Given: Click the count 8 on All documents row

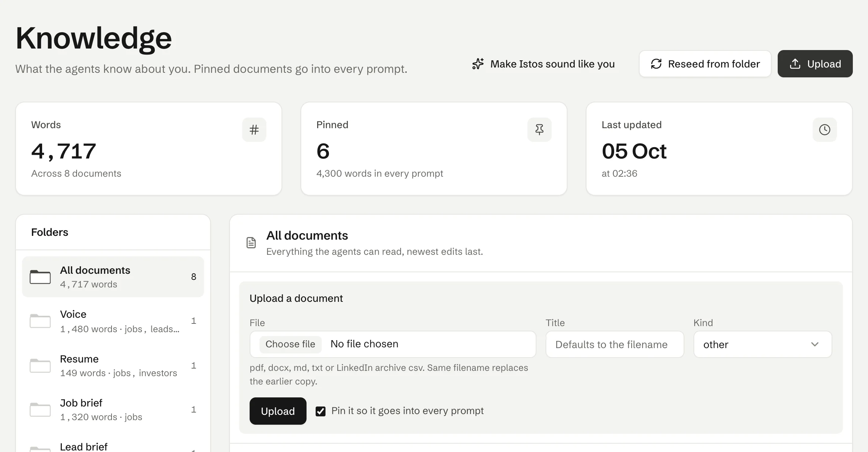Looking at the screenshot, I should (x=193, y=277).
